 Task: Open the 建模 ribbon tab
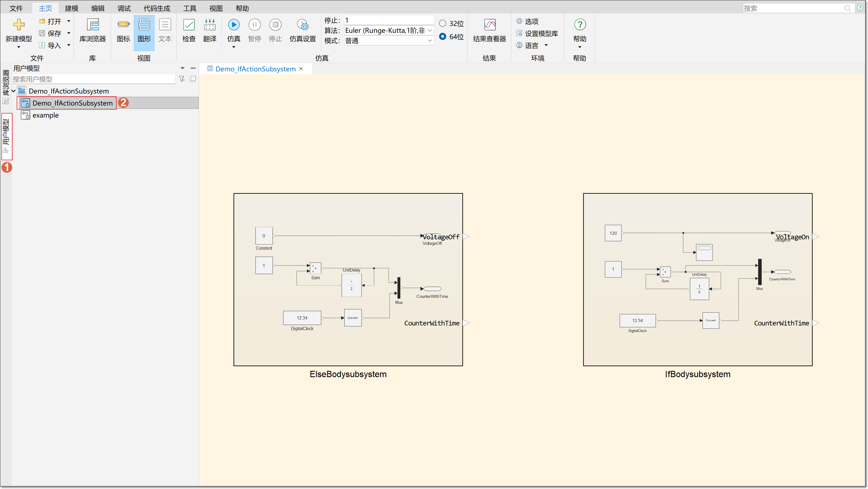(x=71, y=8)
